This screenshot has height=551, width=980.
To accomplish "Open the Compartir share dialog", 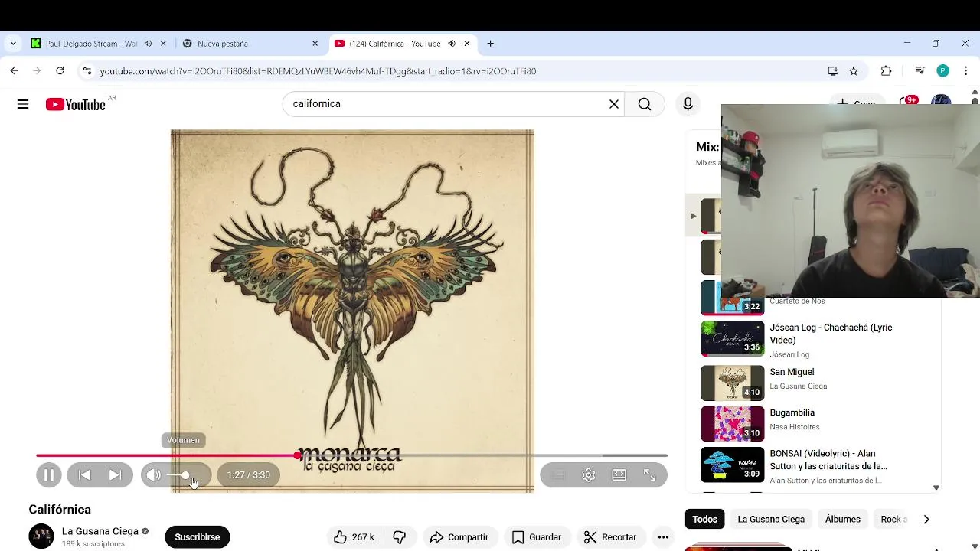I will pos(459,537).
